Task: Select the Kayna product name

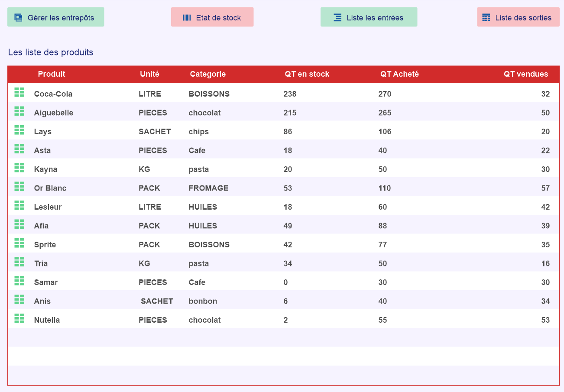Action: click(x=45, y=169)
